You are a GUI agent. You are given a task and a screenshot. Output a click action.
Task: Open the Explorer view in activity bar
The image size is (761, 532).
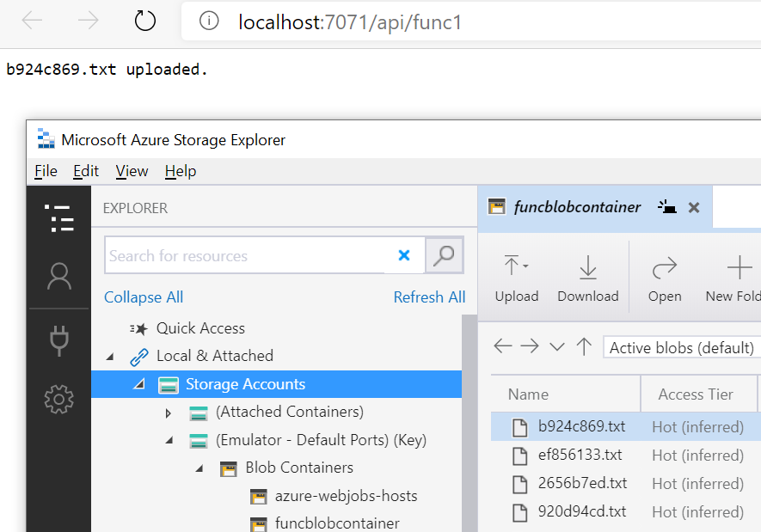58,218
